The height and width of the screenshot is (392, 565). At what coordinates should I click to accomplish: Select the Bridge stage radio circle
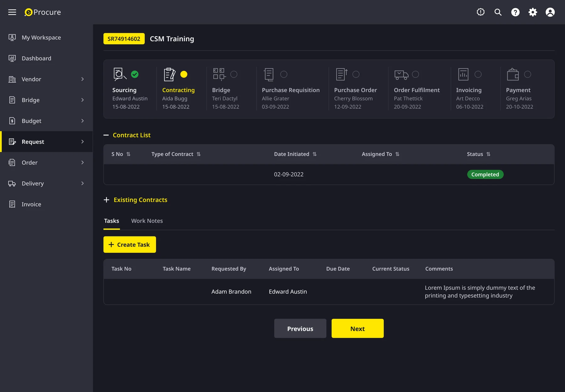(x=234, y=74)
